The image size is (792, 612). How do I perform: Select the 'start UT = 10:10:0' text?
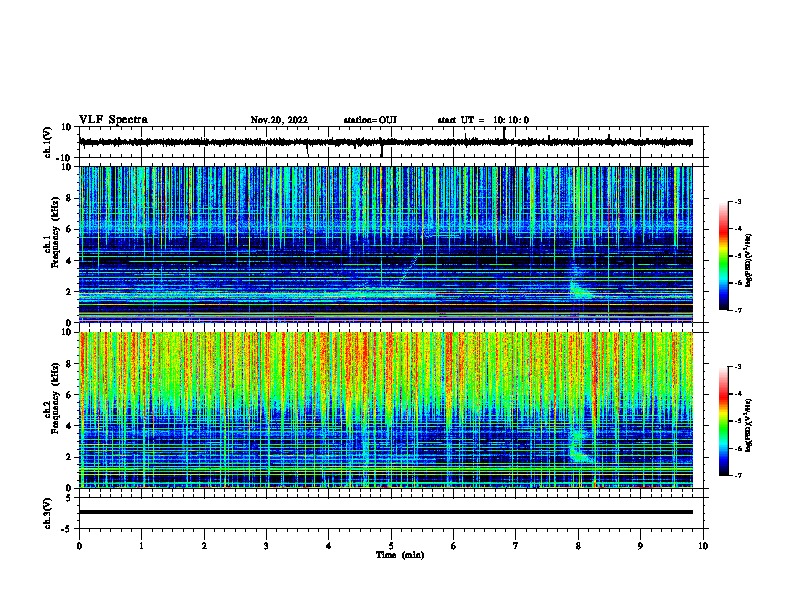483,120
